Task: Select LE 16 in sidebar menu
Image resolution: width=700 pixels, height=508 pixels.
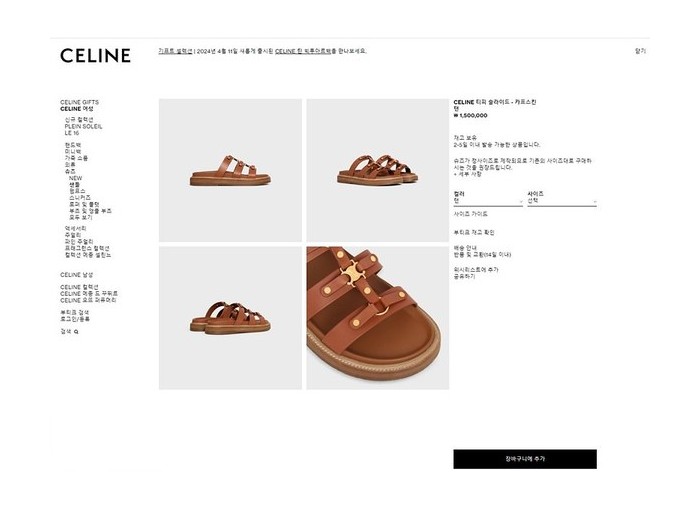Action: (72, 133)
